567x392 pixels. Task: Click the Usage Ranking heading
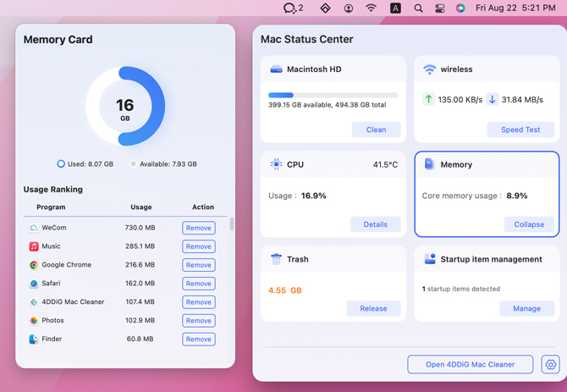[53, 190]
